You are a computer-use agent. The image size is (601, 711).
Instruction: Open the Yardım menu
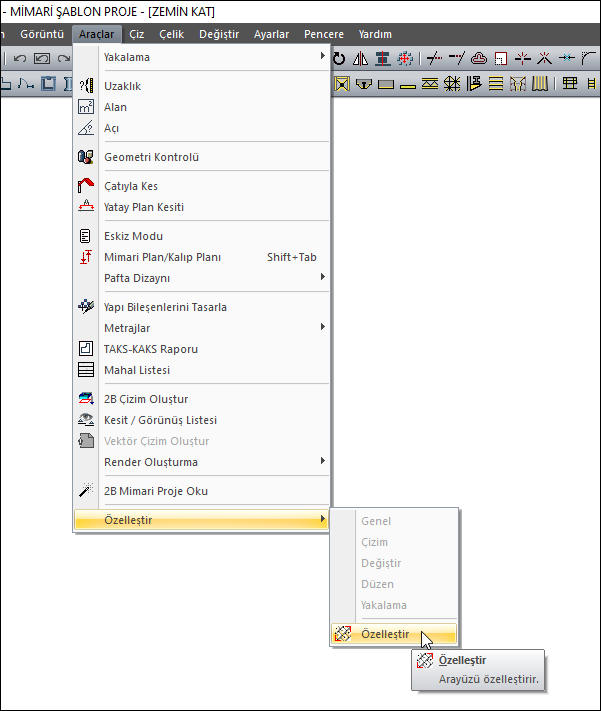point(375,34)
